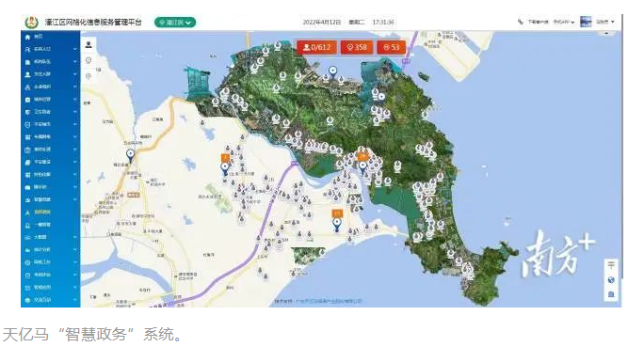Image resolution: width=644 pixels, height=363 pixels.
Task: Click the orange label above the southern blue pin
Action: point(337,213)
